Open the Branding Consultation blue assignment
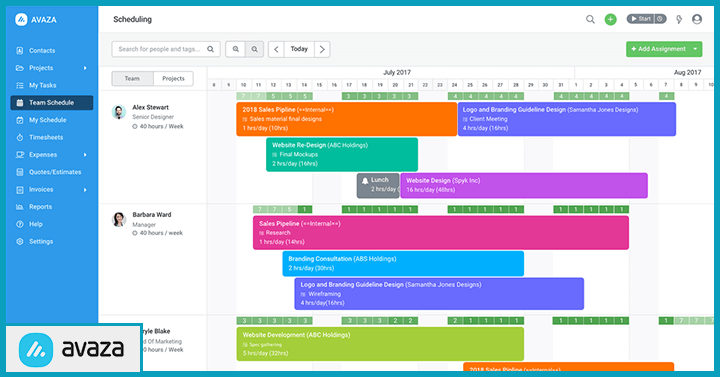The width and height of the screenshot is (720, 377). [403, 264]
